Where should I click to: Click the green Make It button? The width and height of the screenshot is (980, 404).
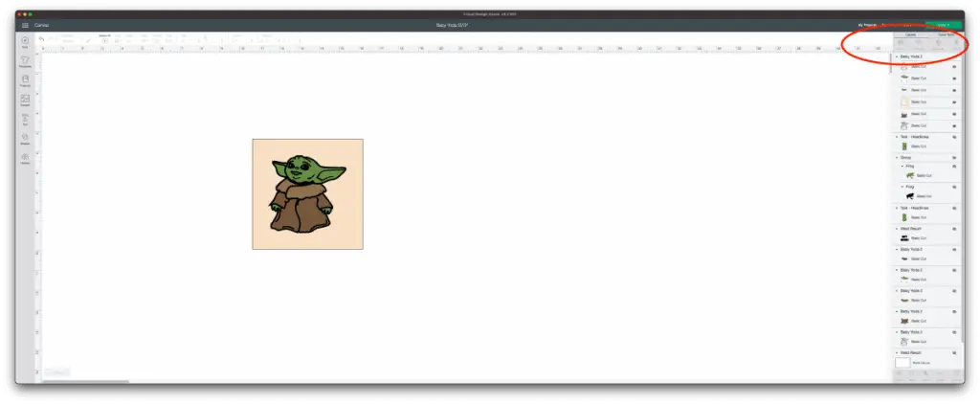[x=943, y=25]
